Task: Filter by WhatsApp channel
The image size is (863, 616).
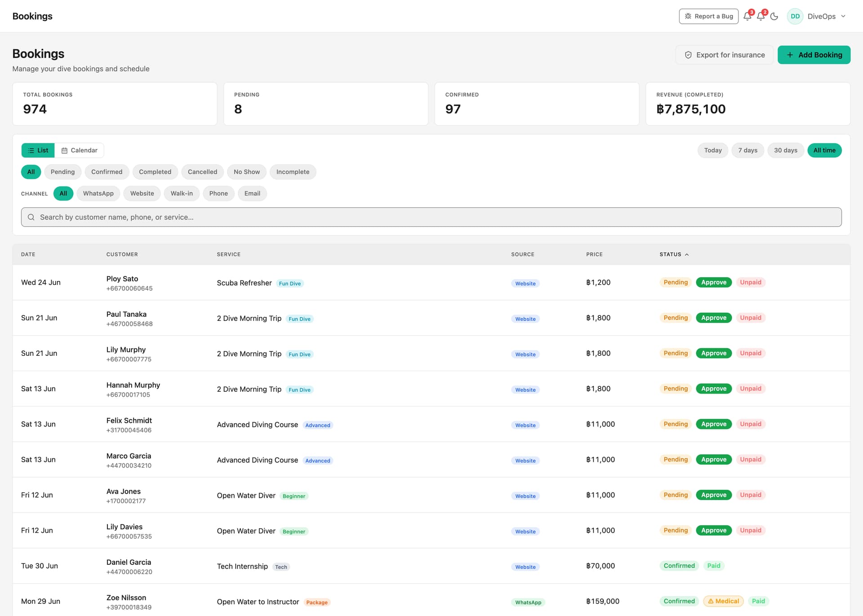Action: 98,194
